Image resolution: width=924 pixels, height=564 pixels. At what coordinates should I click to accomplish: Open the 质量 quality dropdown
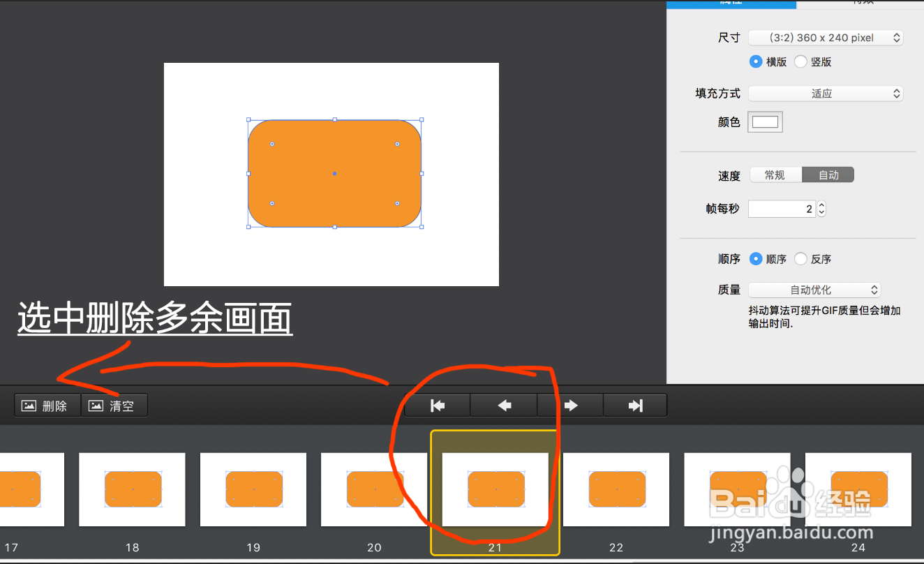pyautogui.click(x=814, y=290)
